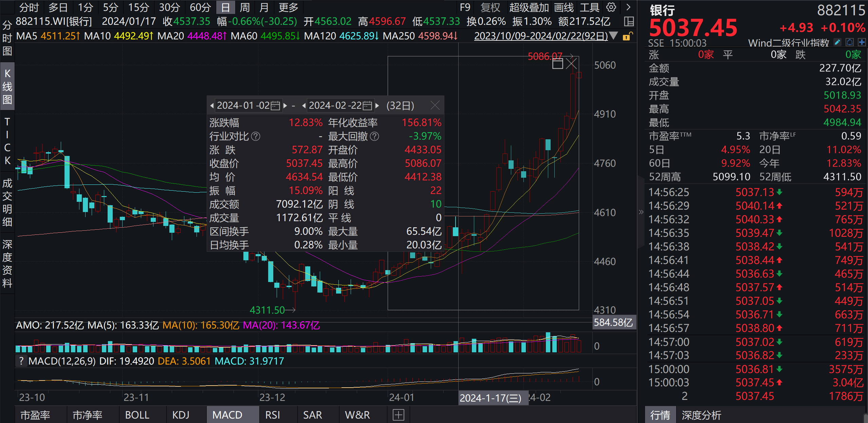Click the left arrow beside 2024-01-02 date picker
868x423 pixels.
pos(212,106)
